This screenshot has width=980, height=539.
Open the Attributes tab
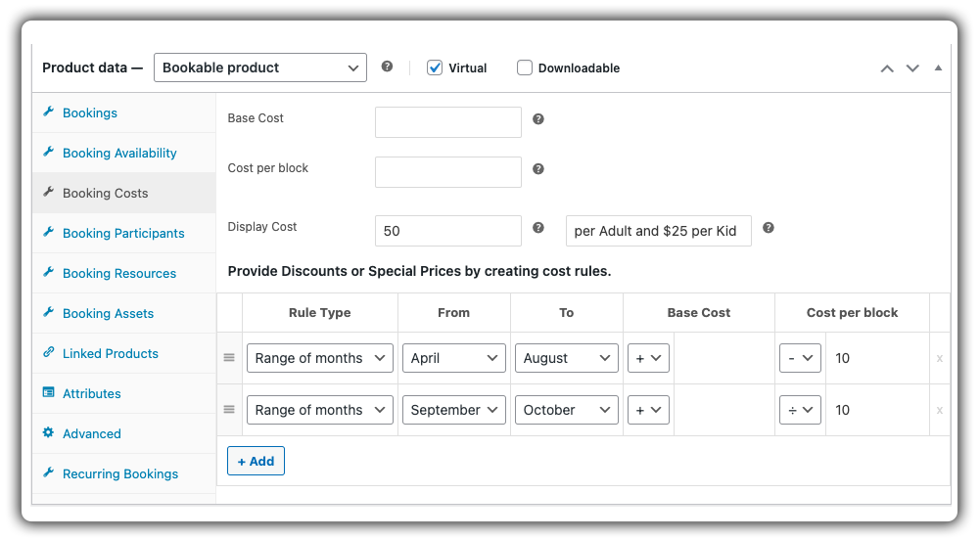tap(123, 393)
